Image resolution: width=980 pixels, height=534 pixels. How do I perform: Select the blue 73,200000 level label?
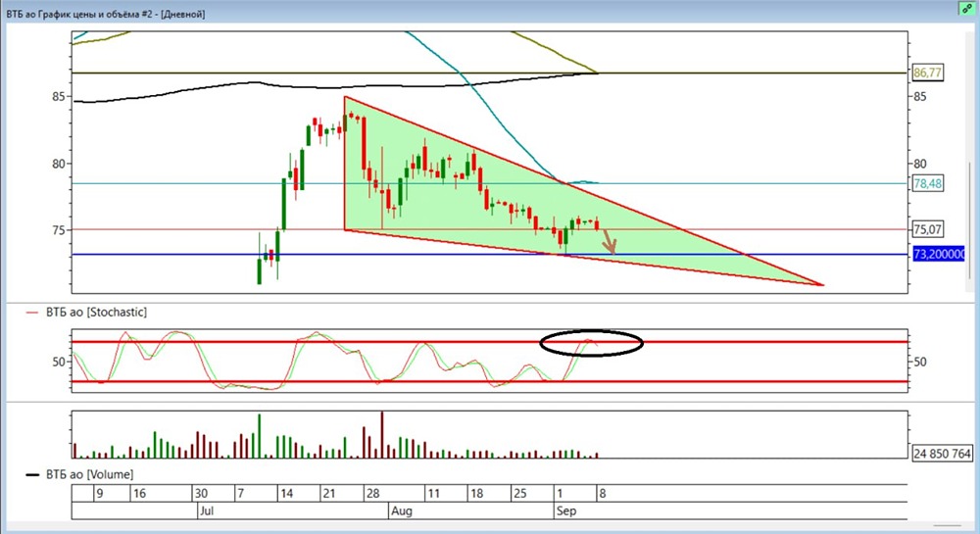click(939, 254)
